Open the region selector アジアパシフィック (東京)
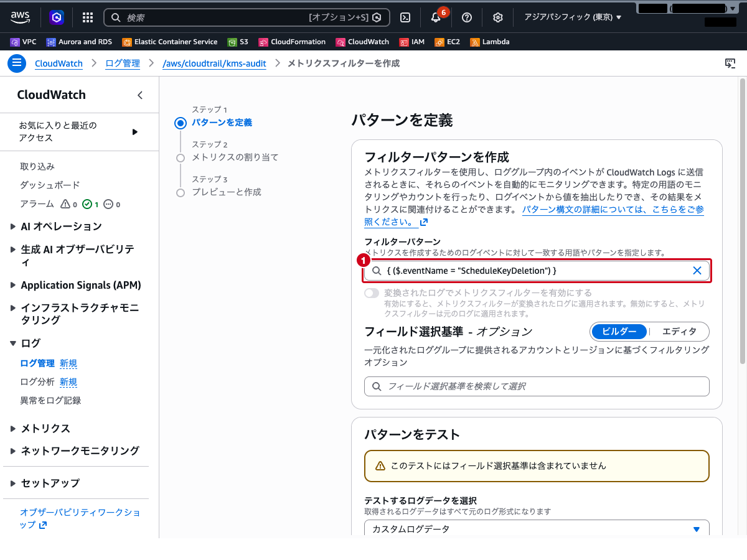Viewport: 747px width, 560px height. click(x=573, y=17)
